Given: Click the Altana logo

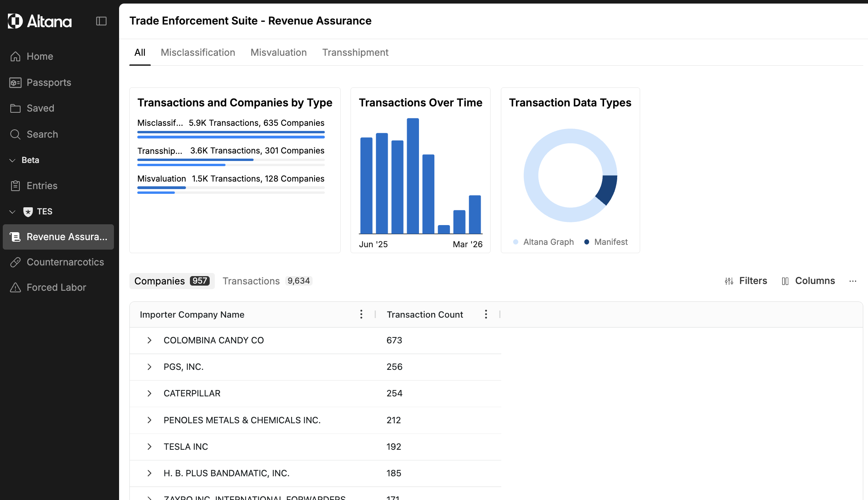Looking at the screenshot, I should (40, 21).
